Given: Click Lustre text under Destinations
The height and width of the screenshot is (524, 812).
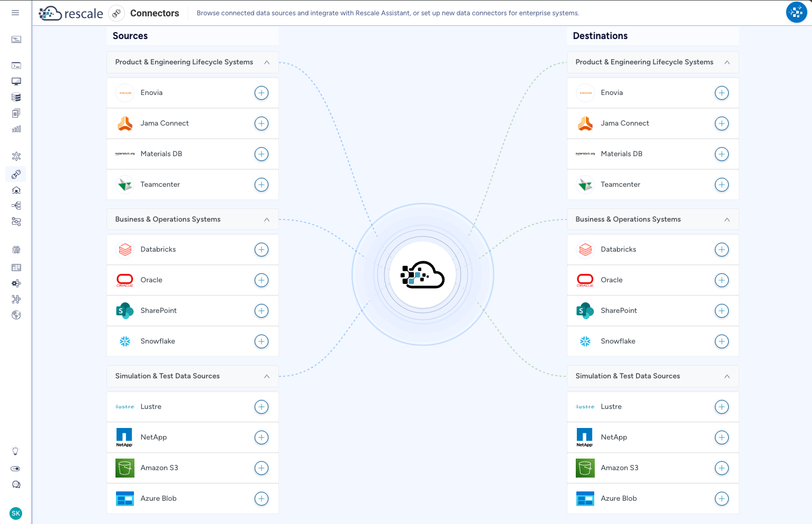Looking at the screenshot, I should 611,407.
